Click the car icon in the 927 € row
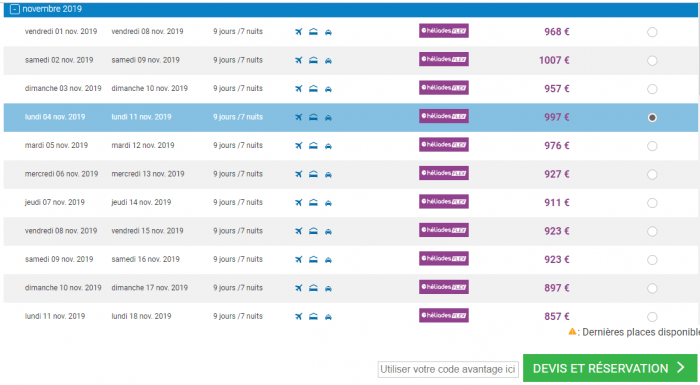Viewport: 700px width, 385px height. (x=328, y=175)
